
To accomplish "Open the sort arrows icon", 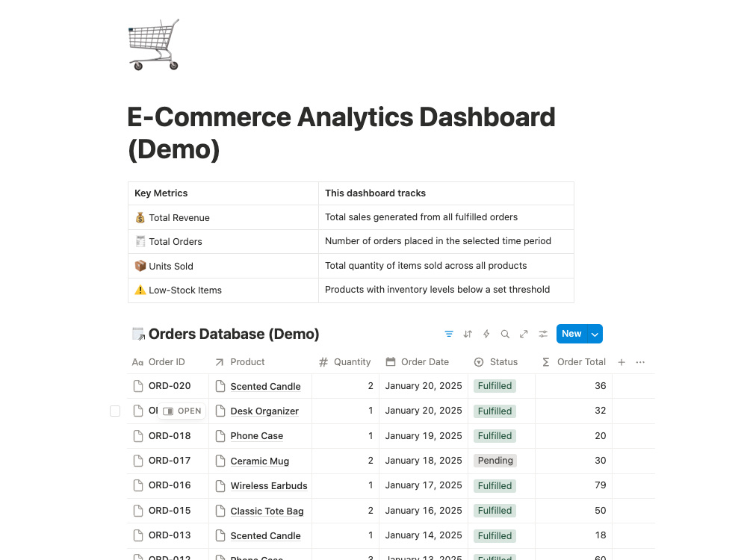I will [468, 334].
